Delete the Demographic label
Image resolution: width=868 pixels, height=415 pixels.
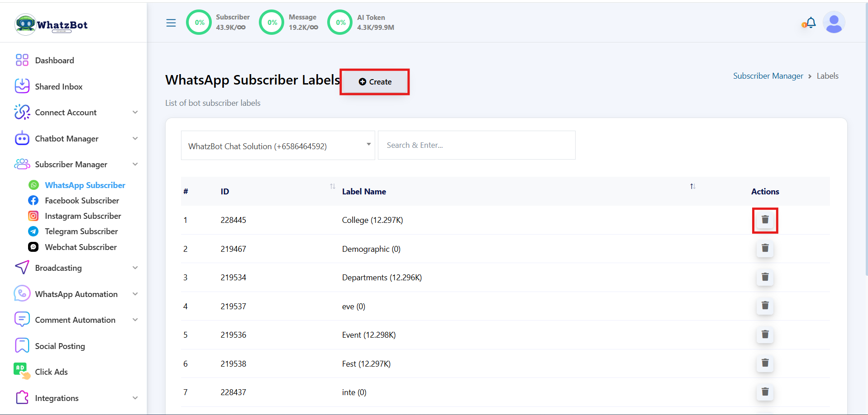point(765,249)
